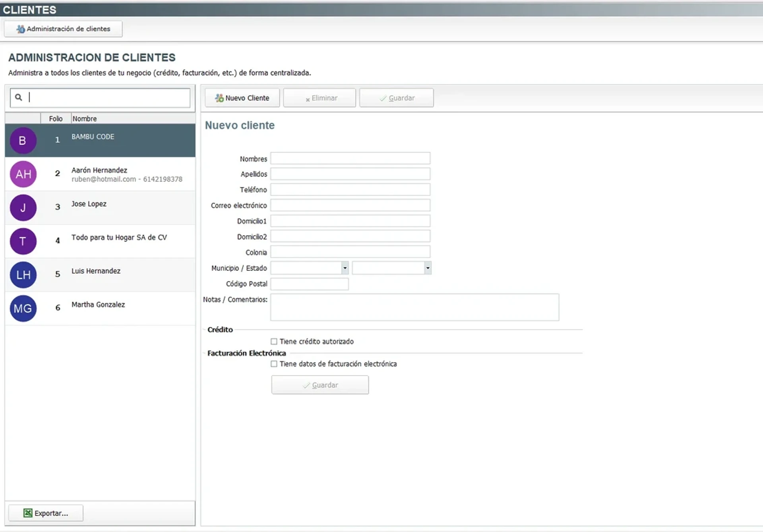Check 'Tiene datos de facturación electrónica'
The image size is (763, 532).
pyautogui.click(x=274, y=364)
